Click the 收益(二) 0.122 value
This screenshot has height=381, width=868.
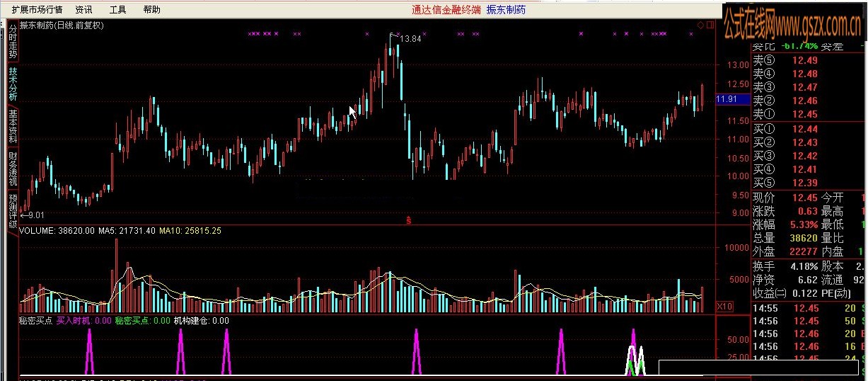[x=805, y=293]
